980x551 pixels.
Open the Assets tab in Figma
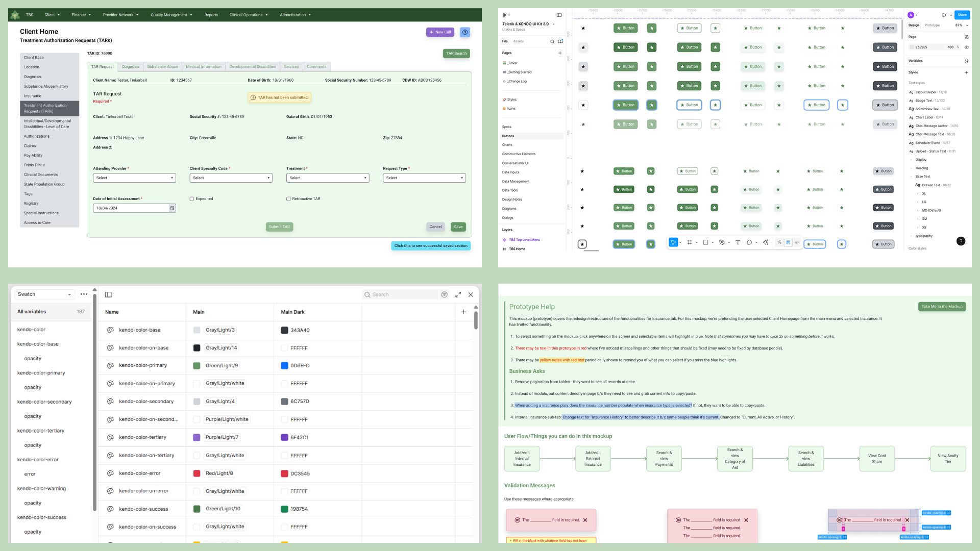[x=518, y=41]
